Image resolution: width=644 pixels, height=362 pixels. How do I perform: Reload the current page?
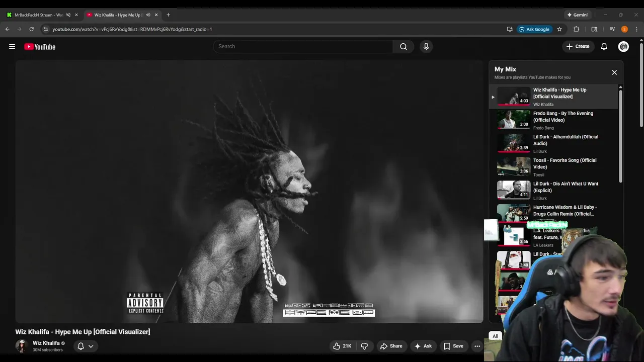point(31,29)
